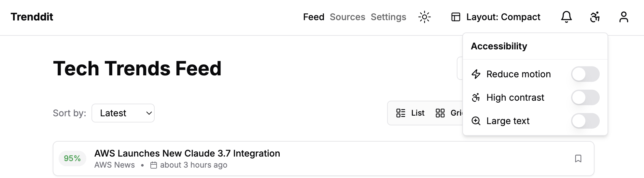Enable the Reduce motion switch
Viewport: 644px width, 178px height.
pos(585,74)
